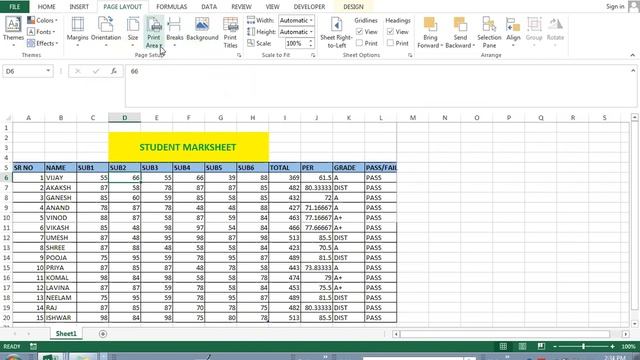Click the Rotate objects icon
The height and width of the screenshot is (360, 640).
(555, 24)
